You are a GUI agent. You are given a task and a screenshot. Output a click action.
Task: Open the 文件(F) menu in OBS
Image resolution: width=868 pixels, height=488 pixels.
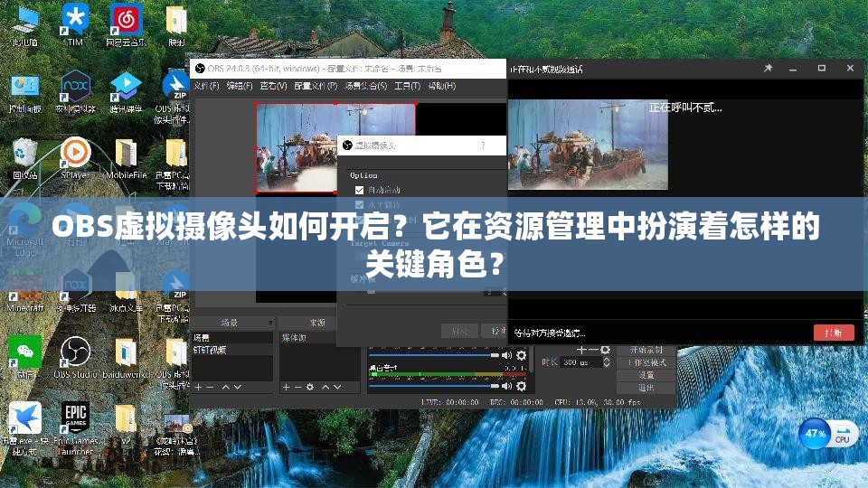206,86
